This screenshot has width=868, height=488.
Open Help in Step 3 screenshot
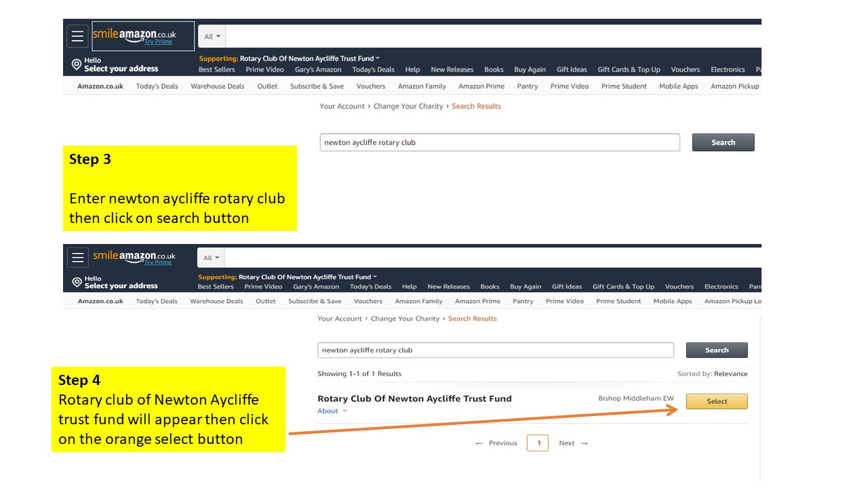412,69
